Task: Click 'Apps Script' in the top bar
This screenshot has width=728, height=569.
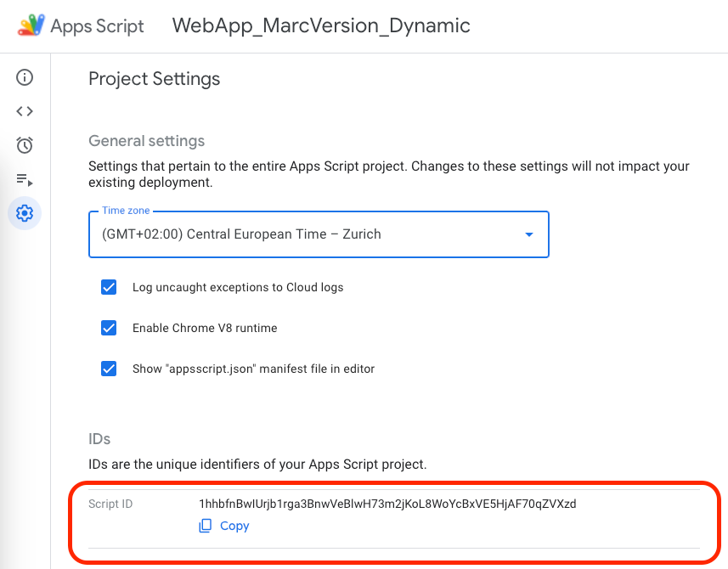Action: [98, 26]
